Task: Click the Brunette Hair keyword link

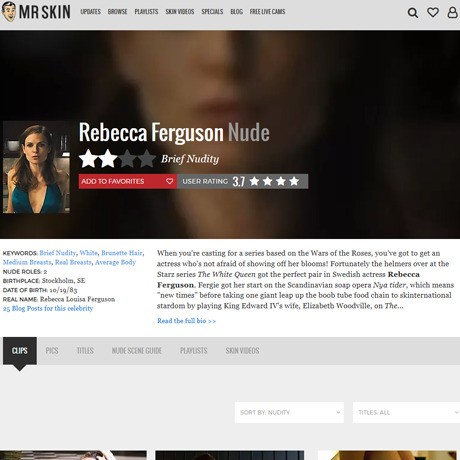Action: click(x=122, y=253)
